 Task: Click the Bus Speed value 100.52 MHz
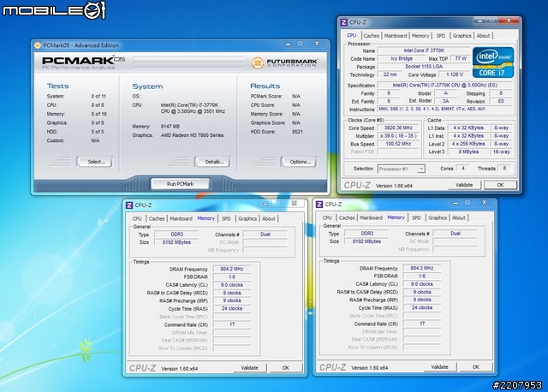pos(398,144)
